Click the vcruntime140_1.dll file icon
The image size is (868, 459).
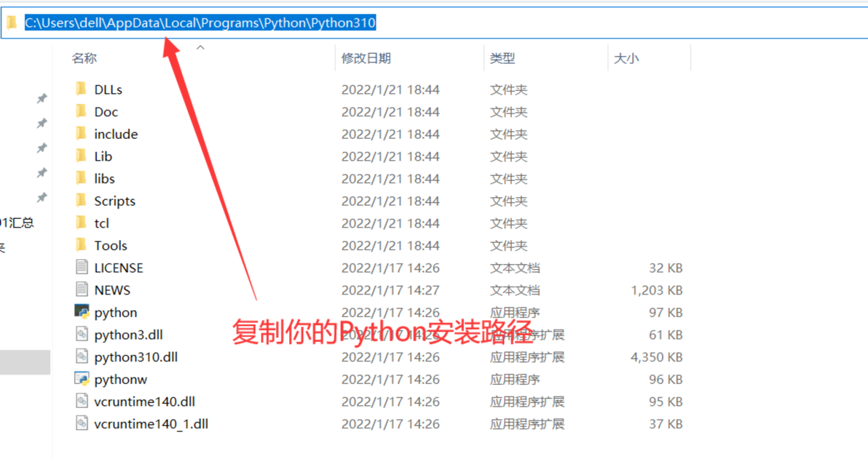point(82,423)
